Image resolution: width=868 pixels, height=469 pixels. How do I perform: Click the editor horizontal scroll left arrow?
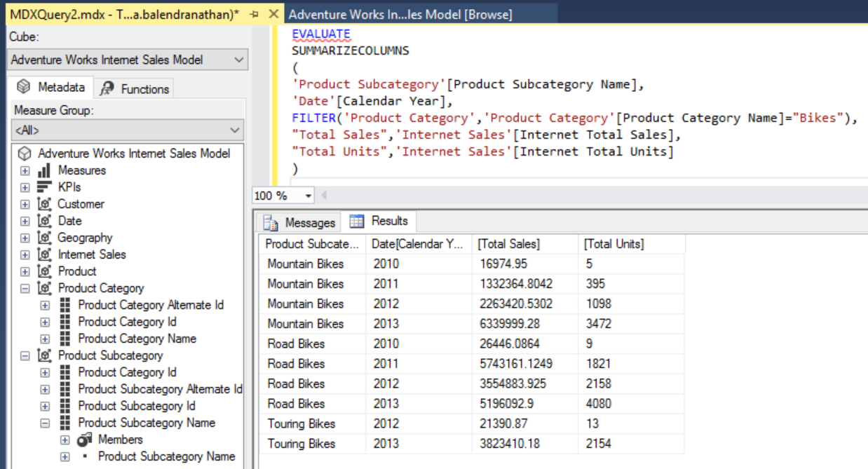(x=323, y=196)
